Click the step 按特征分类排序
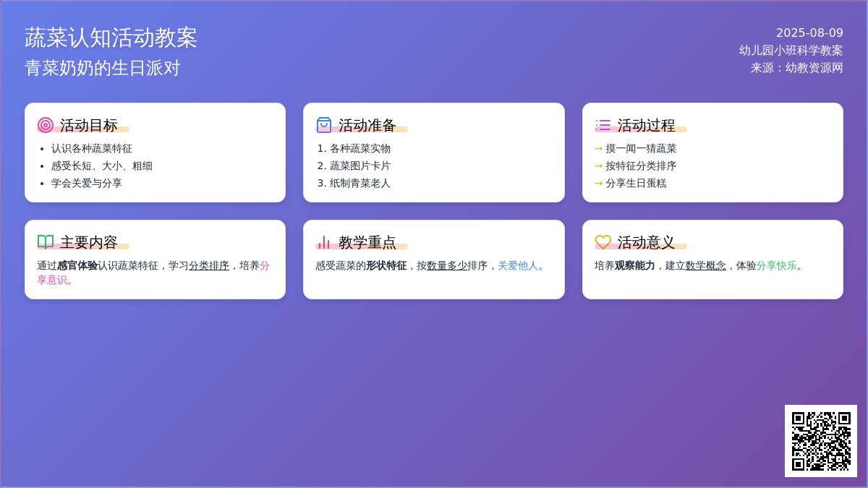 [x=642, y=166]
